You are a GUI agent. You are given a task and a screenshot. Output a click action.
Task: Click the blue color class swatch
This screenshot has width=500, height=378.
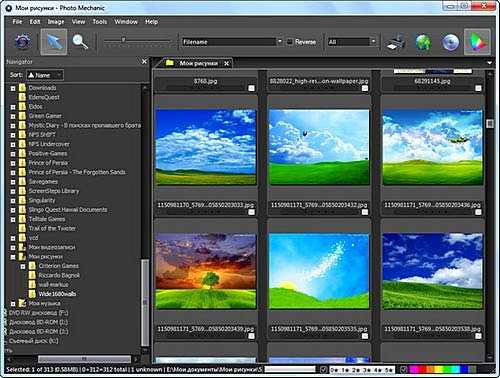(x=464, y=369)
